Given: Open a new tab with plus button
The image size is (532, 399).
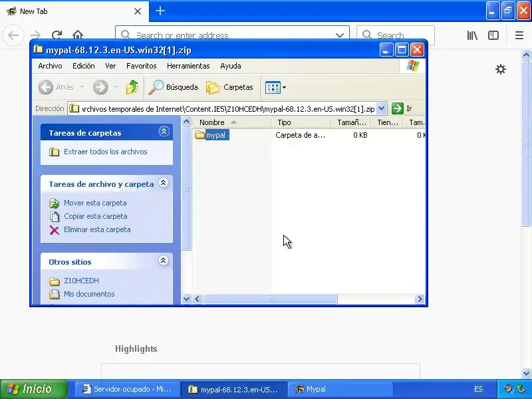Looking at the screenshot, I should [160, 11].
